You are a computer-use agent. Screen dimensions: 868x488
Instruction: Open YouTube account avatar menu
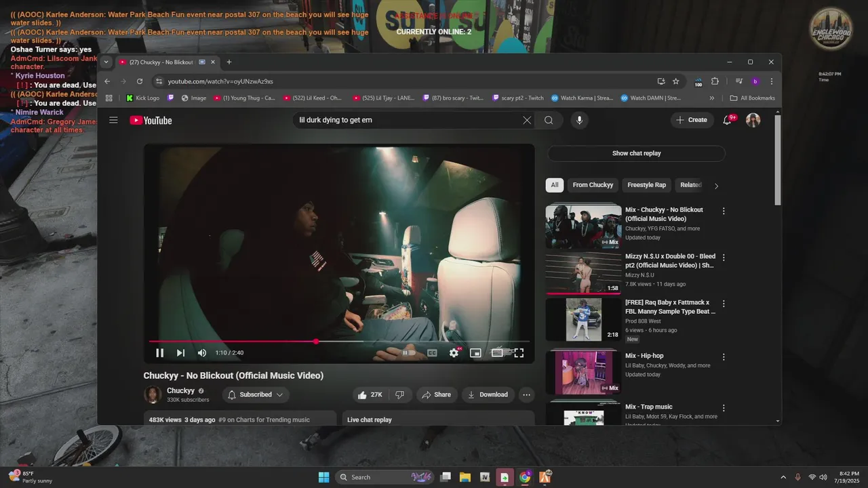point(753,120)
